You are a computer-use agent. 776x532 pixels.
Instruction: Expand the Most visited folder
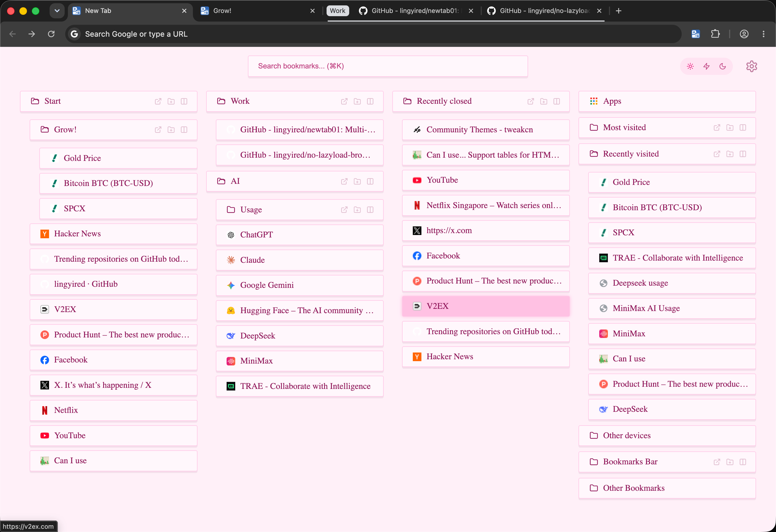coord(667,127)
